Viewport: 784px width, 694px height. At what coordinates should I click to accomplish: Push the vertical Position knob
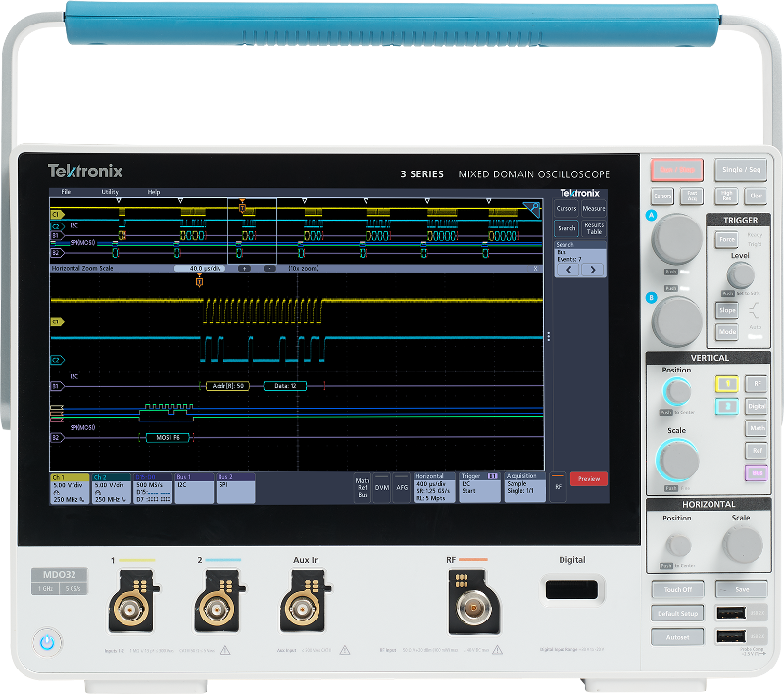click(x=677, y=391)
